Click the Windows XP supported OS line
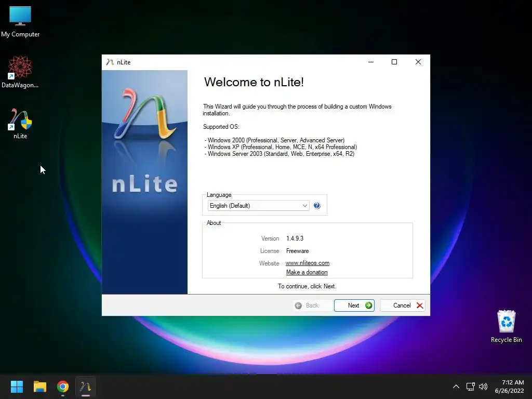The width and height of the screenshot is (532, 399). pos(281,147)
